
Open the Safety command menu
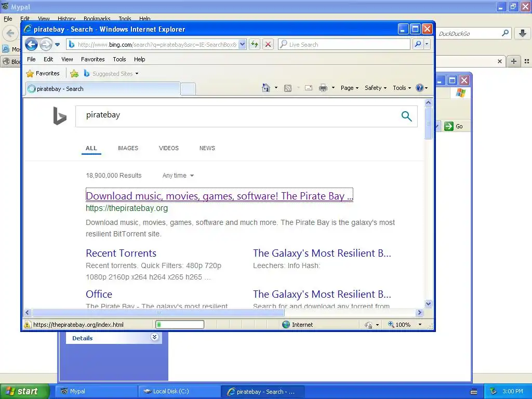(376, 88)
